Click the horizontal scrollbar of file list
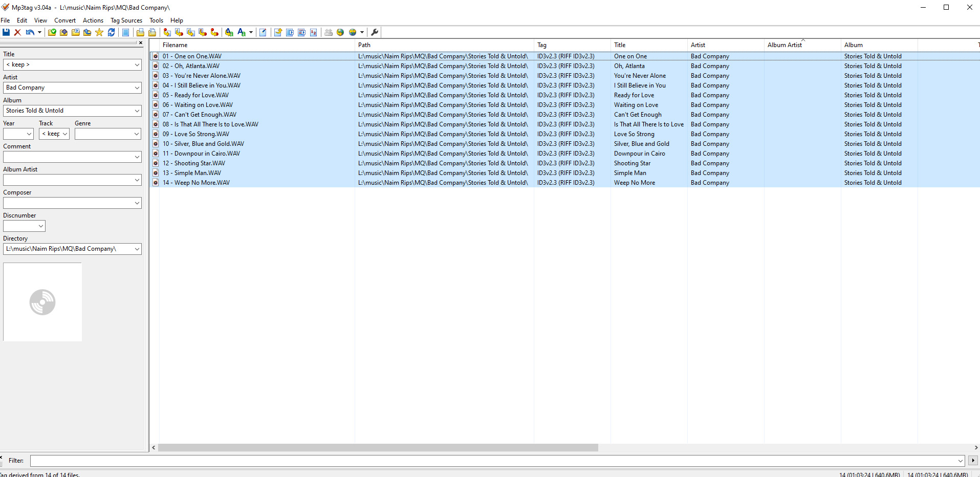Screen dimensions: 980x477 (378, 448)
